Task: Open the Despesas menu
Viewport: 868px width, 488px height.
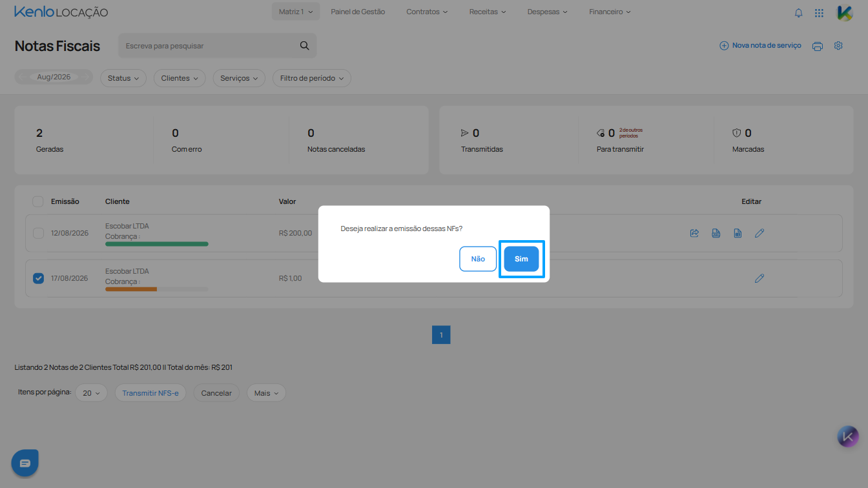Action: [x=548, y=12]
